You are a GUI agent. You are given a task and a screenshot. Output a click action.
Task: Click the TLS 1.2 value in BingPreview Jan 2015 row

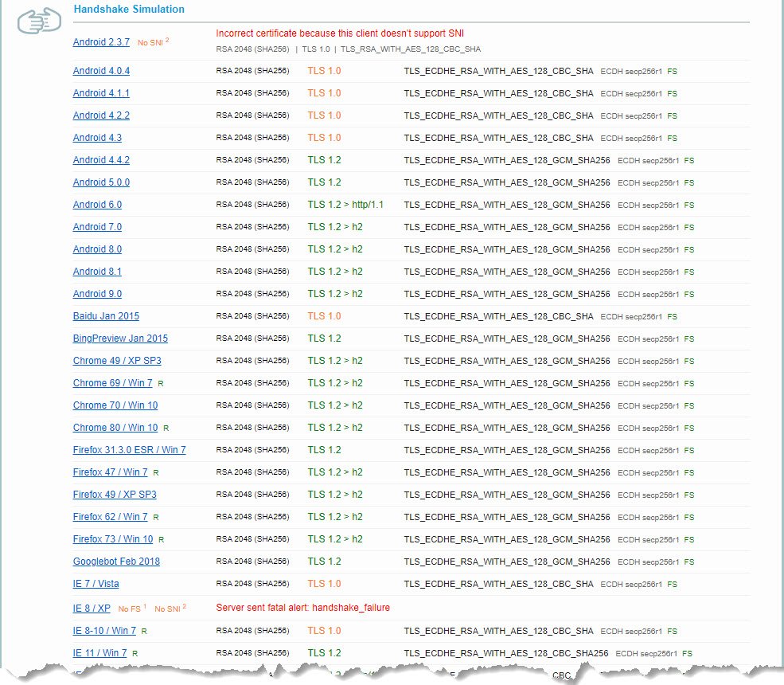coord(324,339)
